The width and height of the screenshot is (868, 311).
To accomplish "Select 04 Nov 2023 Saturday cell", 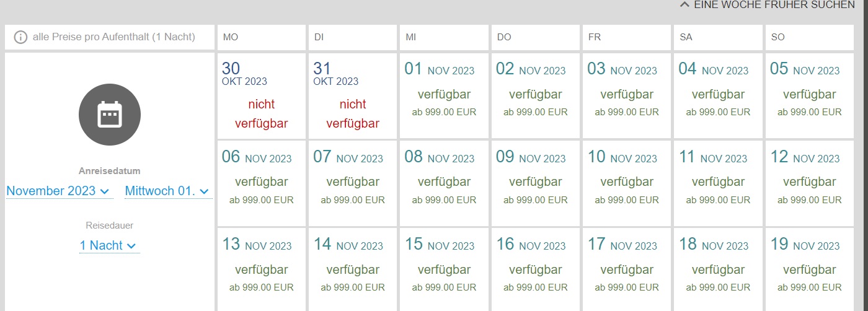I will 717,95.
